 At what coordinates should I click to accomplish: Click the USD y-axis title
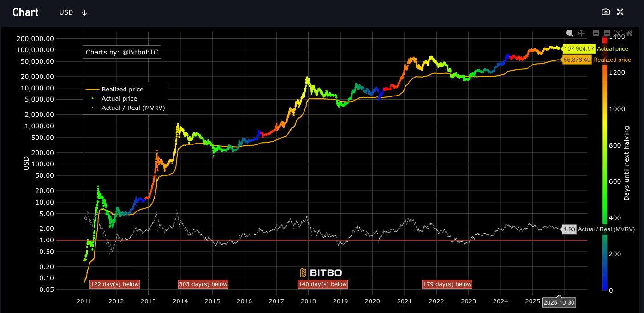[x=26, y=163]
